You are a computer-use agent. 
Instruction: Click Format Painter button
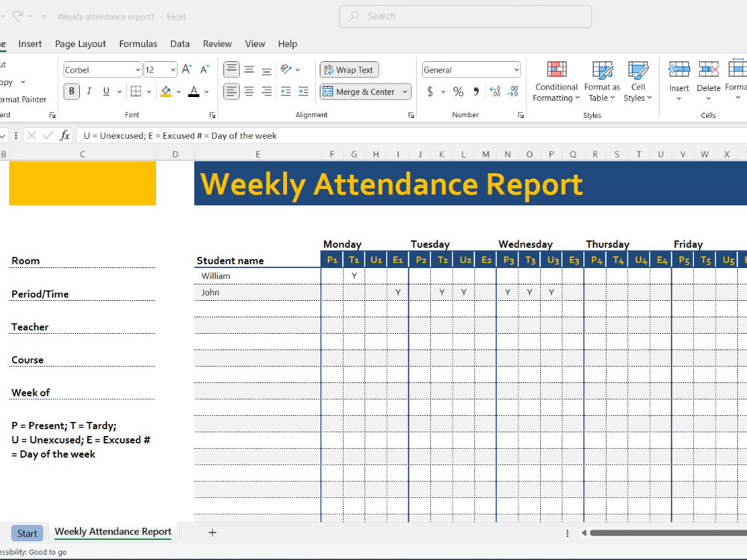tap(23, 99)
